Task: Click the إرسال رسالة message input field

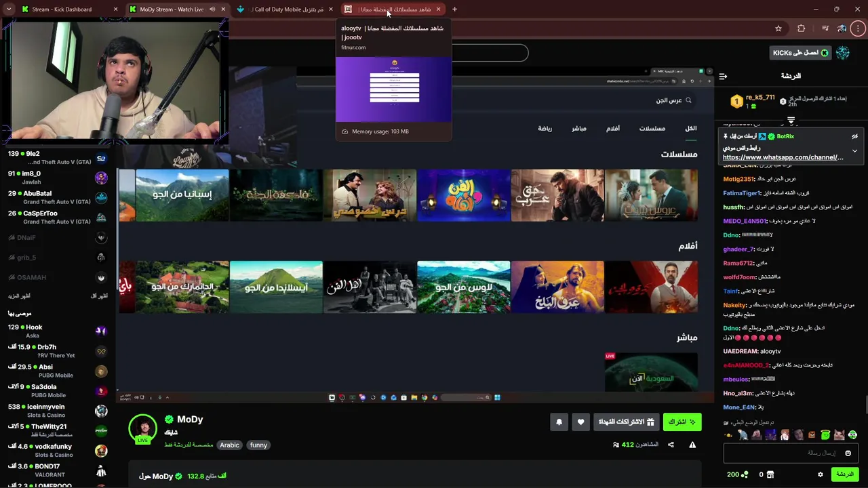Action: click(791, 453)
